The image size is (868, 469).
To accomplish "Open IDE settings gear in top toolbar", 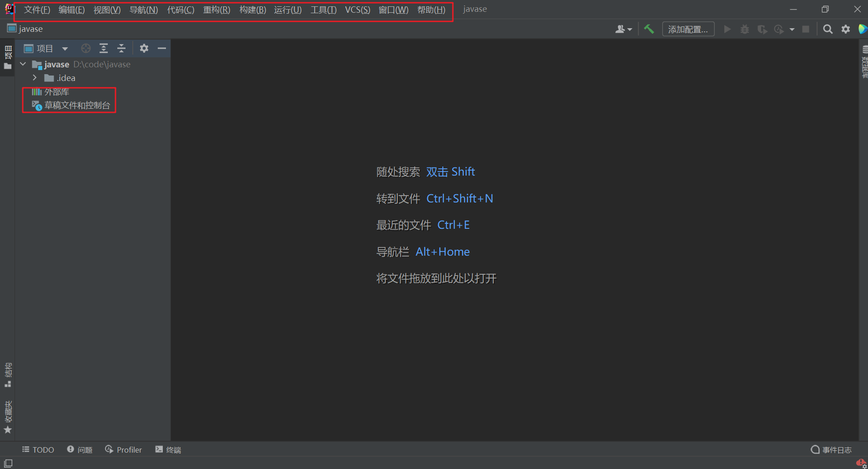I will pyautogui.click(x=846, y=29).
